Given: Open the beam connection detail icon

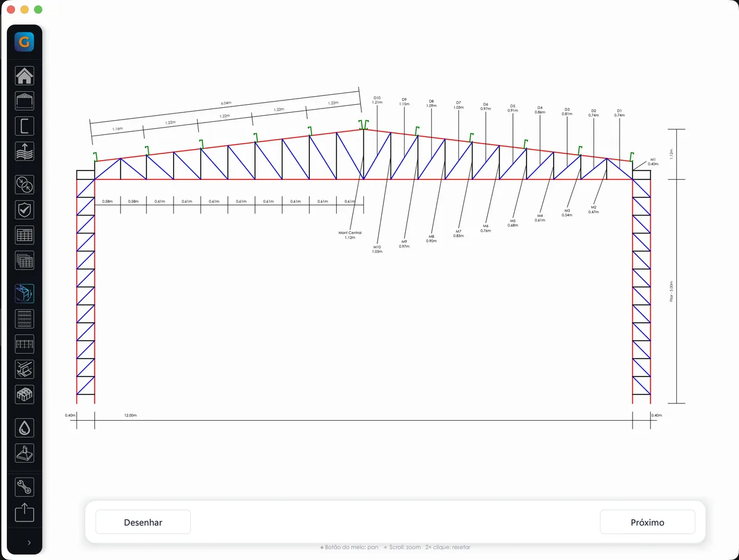Looking at the screenshot, I should [25, 369].
